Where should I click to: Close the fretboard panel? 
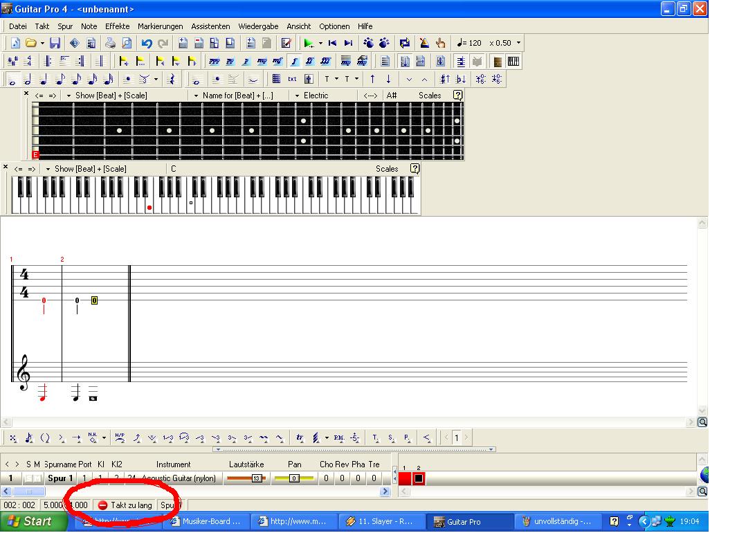pyautogui.click(x=26, y=93)
